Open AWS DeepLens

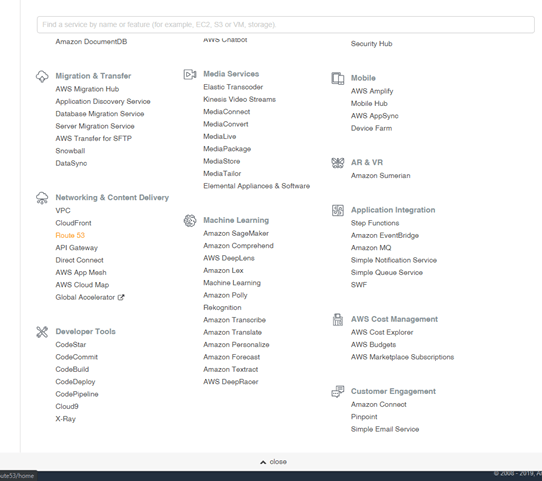click(228, 258)
